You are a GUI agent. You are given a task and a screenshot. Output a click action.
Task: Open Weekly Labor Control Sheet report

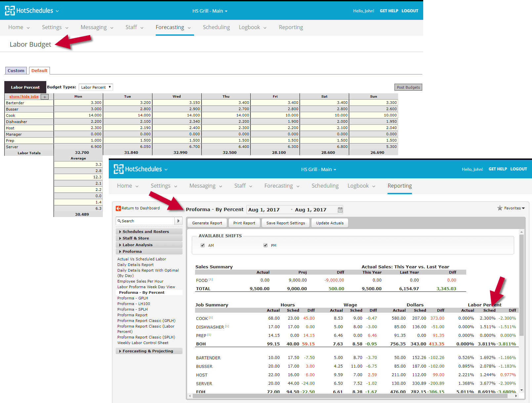(x=143, y=343)
